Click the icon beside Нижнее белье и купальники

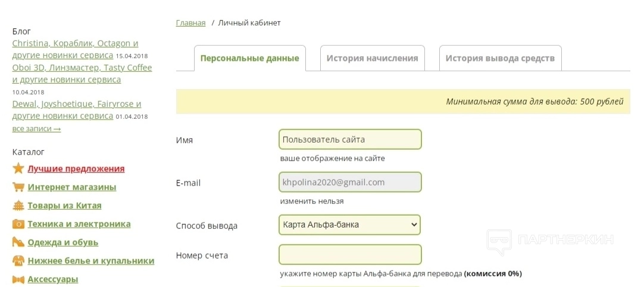(18, 261)
